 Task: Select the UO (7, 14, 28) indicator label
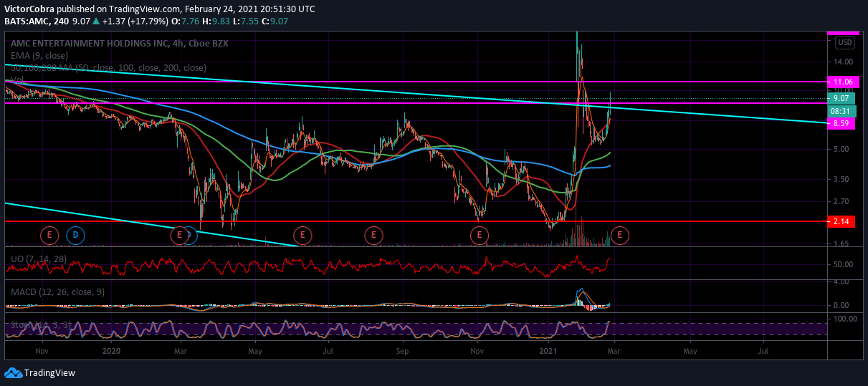tap(40, 258)
